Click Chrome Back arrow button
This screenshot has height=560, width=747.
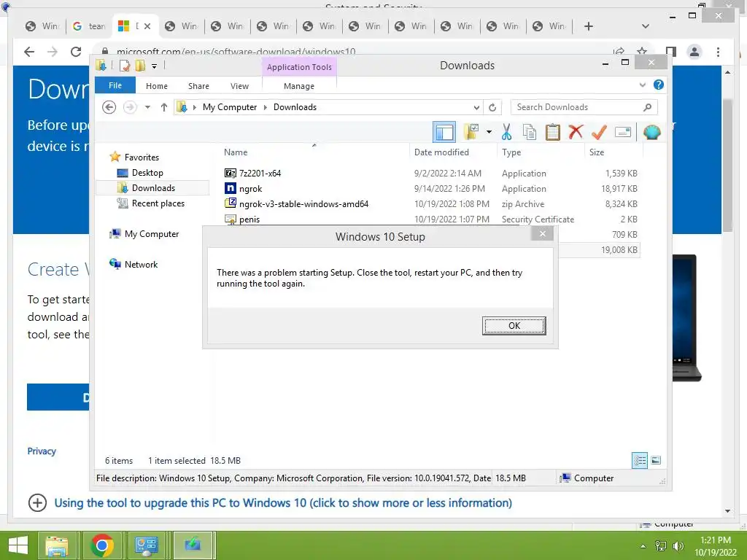[29, 52]
